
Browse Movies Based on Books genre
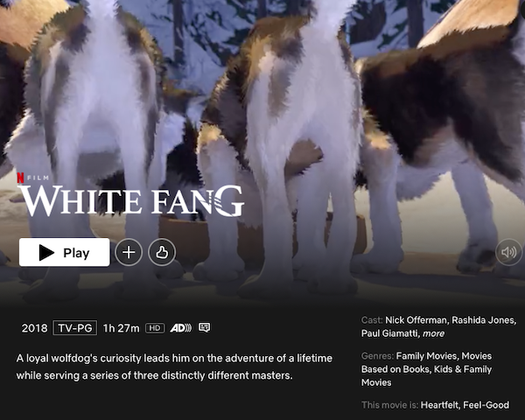(x=427, y=362)
